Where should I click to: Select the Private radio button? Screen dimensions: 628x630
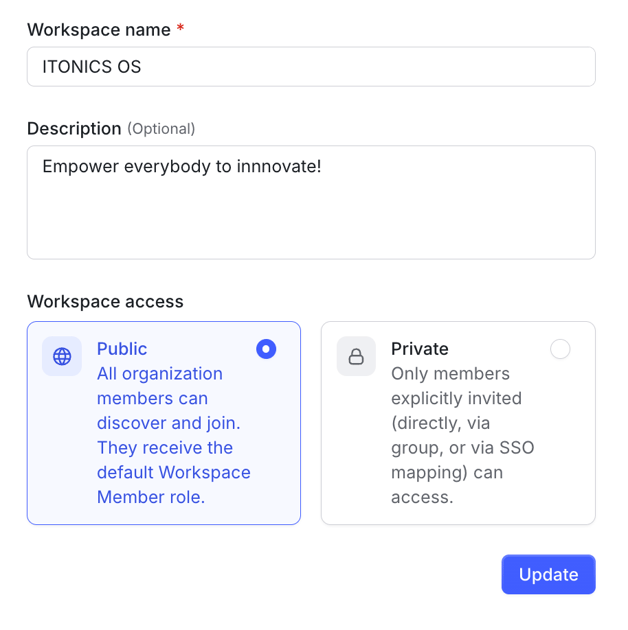(560, 349)
